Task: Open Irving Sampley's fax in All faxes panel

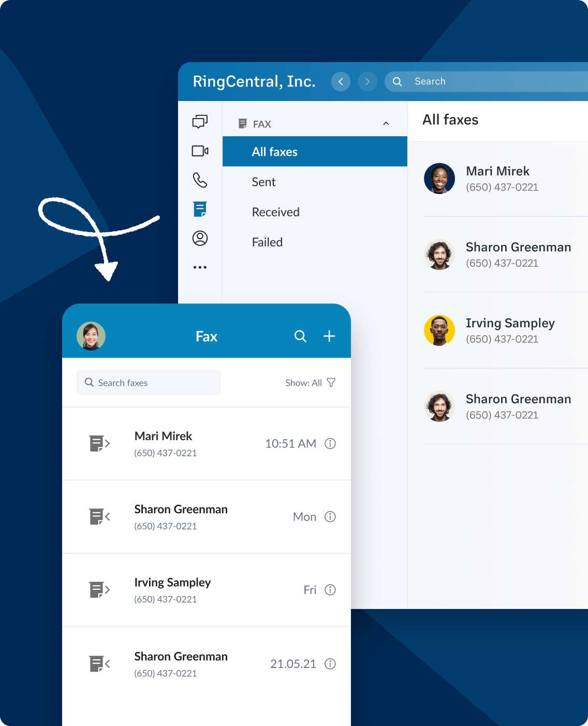Action: (x=509, y=330)
